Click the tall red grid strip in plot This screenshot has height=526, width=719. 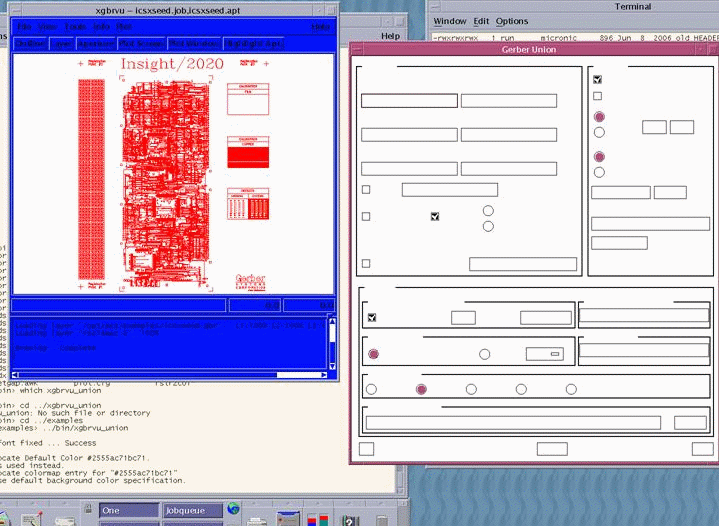coord(91,179)
